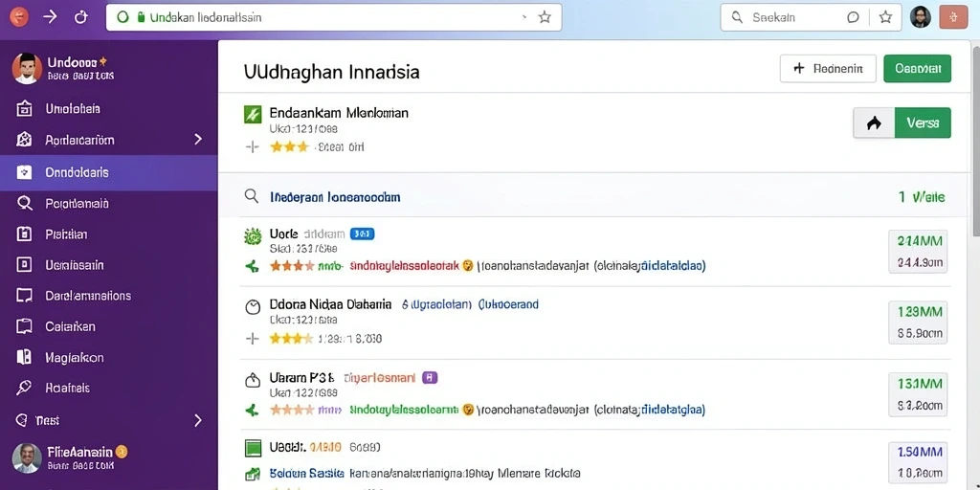Click the clock icon next to Ddona Nidaa Diabaria
The height and width of the screenshot is (490, 980).
point(252,306)
